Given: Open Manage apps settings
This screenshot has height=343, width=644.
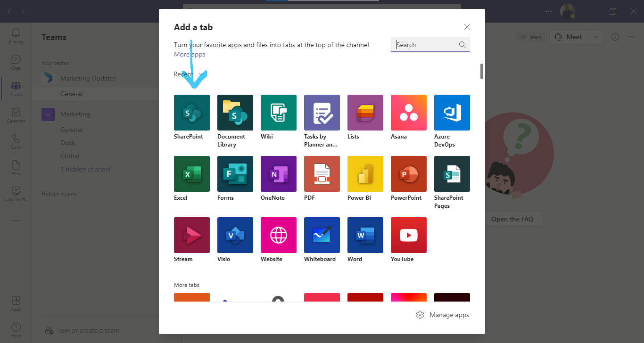Looking at the screenshot, I should 442,315.
